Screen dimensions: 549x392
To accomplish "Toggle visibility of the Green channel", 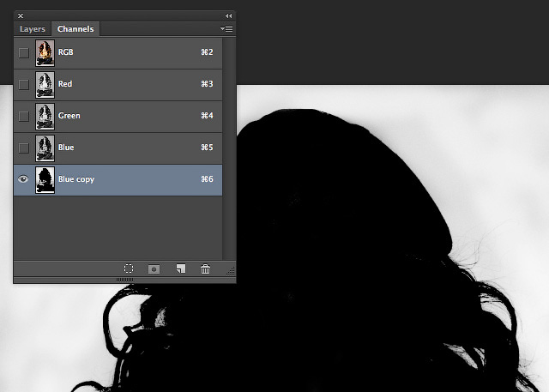I will coord(23,116).
